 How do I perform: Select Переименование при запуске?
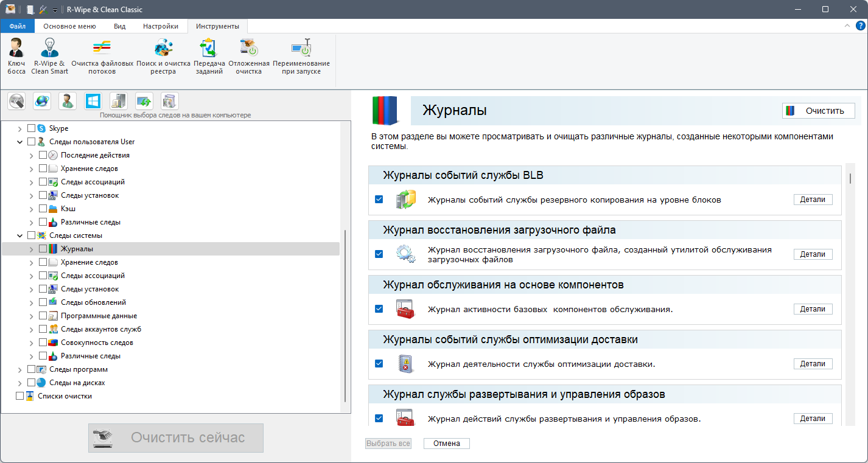pyautogui.click(x=301, y=55)
